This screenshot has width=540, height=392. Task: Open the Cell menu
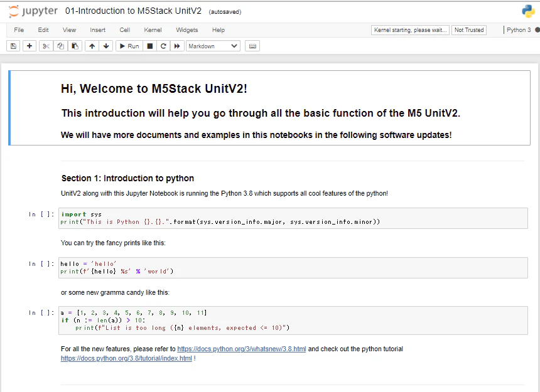pos(125,30)
